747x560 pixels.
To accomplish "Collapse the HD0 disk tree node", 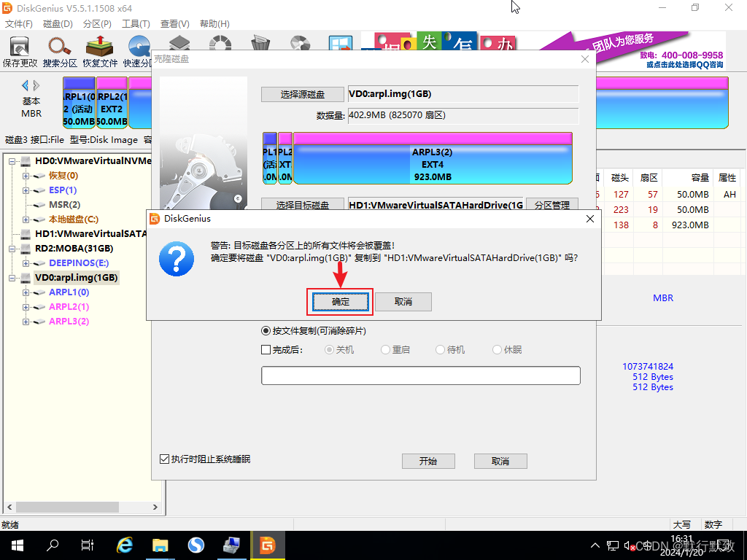I will point(12,161).
